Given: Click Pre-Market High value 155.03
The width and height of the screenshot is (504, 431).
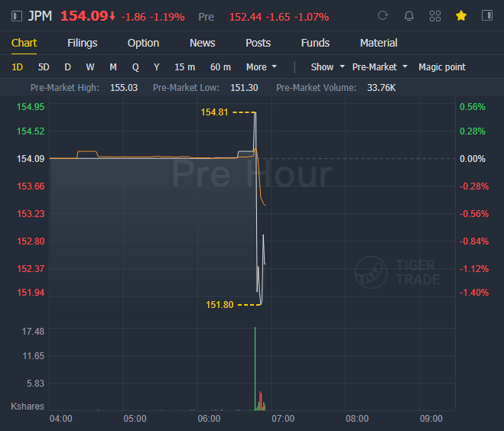Looking at the screenshot, I should (x=124, y=88).
